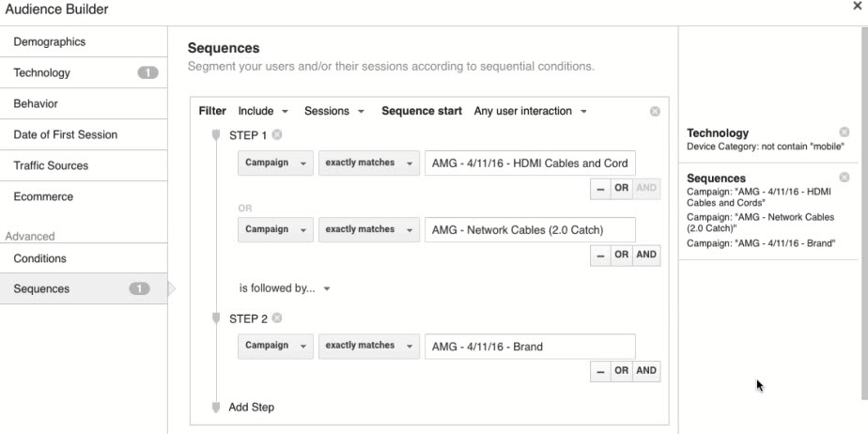Click OR button for Brand condition
This screenshot has height=434, width=868.
[x=622, y=370]
